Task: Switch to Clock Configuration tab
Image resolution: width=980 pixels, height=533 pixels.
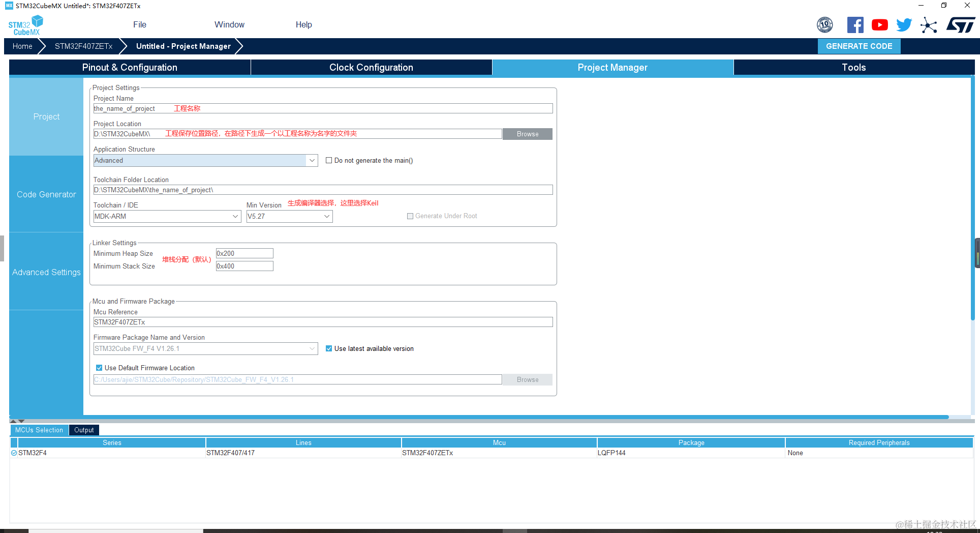Action: point(371,67)
